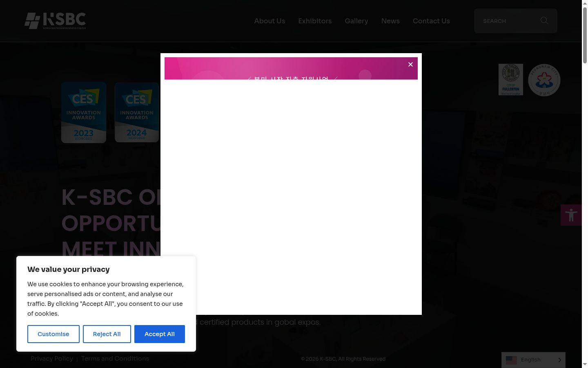Go to the Gallery page
The height and width of the screenshot is (368, 588).
coord(356,21)
